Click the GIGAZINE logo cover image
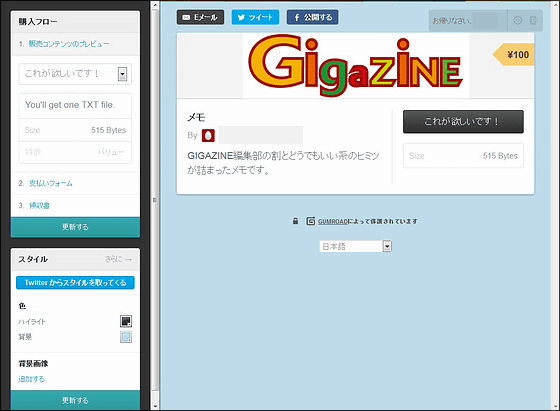This screenshot has width=560, height=411. click(x=356, y=66)
